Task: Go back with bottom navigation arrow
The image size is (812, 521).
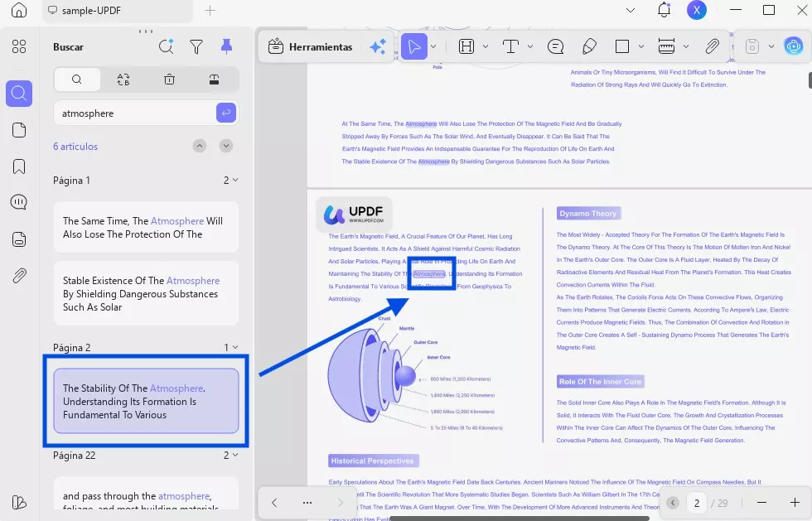Action: pos(274,502)
